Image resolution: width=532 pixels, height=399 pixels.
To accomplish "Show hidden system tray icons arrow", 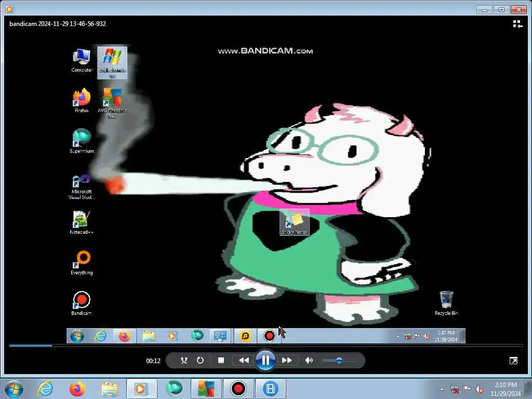I will click(442, 389).
